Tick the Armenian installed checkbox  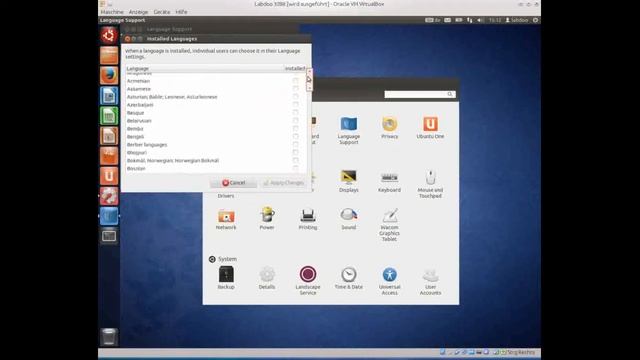pos(296,81)
